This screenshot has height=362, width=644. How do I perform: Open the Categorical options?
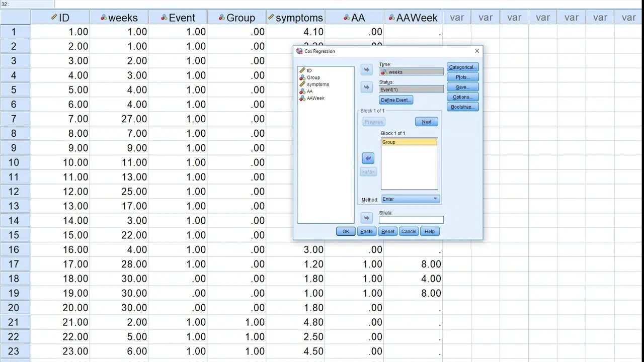click(x=462, y=67)
